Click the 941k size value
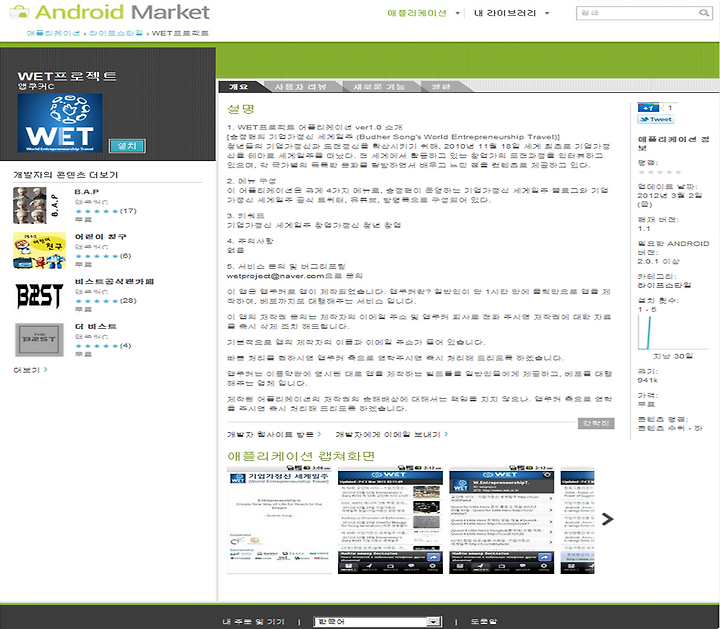Viewport: 720px width, 629px height. 647,380
